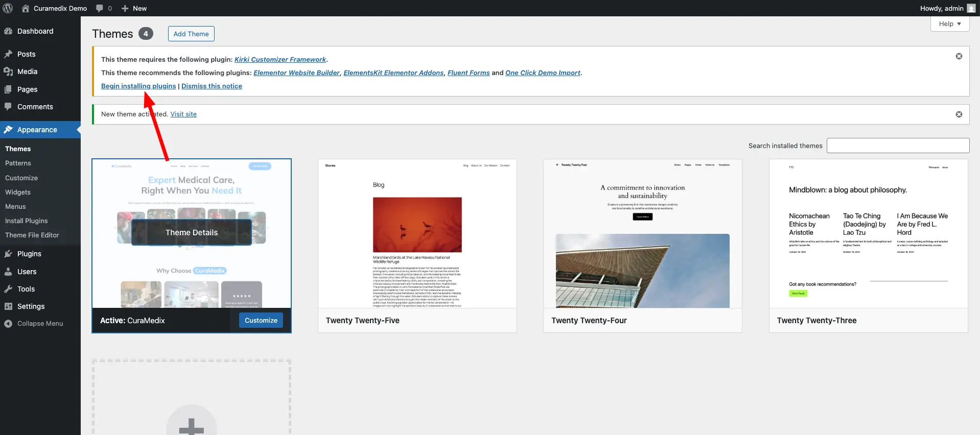Click the Customize button for CuraMedix
The width and height of the screenshot is (980, 435).
click(261, 320)
